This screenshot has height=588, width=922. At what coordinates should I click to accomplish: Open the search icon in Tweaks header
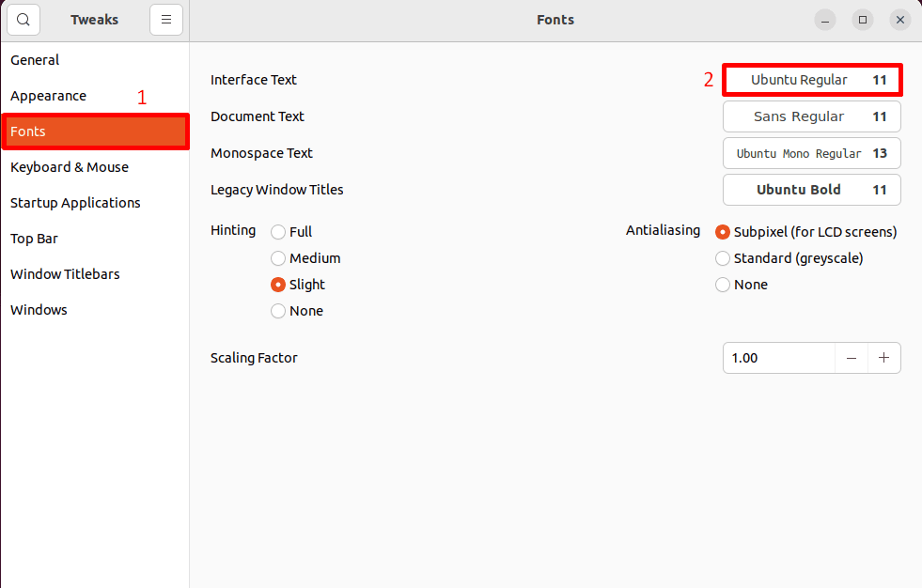(23, 19)
